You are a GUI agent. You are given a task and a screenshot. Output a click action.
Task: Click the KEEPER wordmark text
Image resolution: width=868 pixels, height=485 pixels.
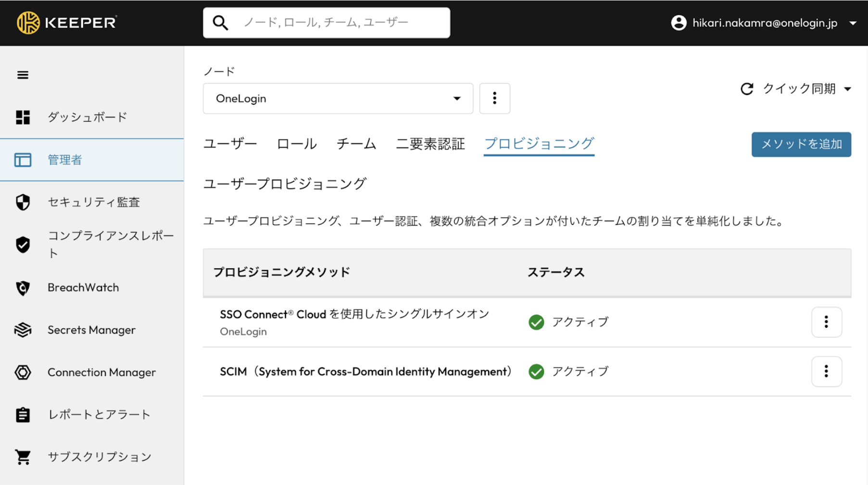click(x=80, y=23)
